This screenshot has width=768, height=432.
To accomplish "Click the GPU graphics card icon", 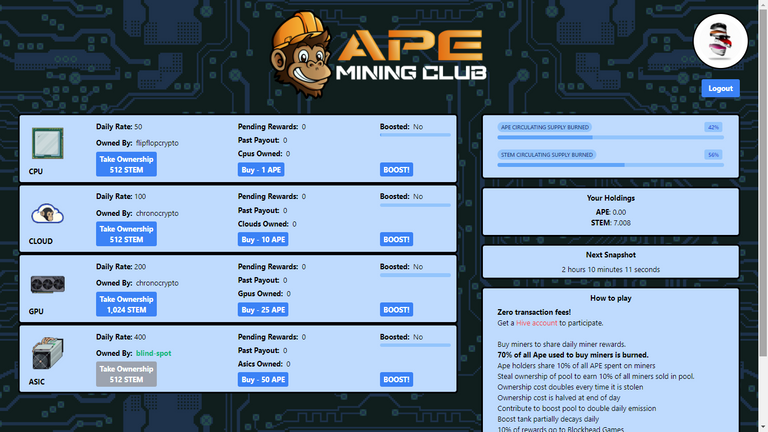I will tap(48, 284).
